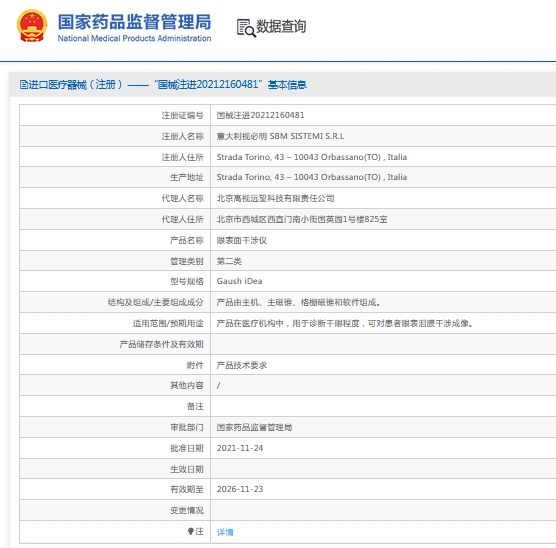The width and height of the screenshot is (556, 548).
Task: Click the 备注 label
Action: point(195,406)
